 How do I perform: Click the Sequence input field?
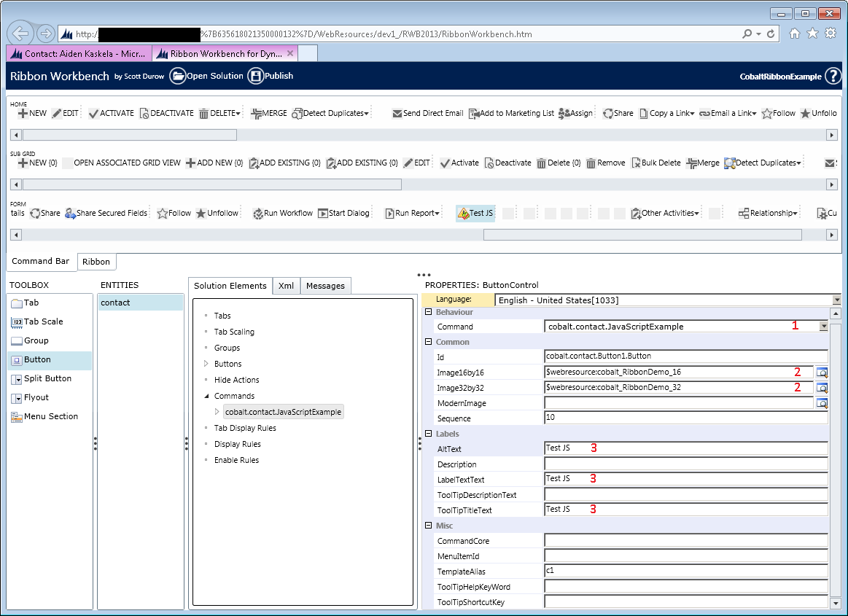[x=685, y=418]
